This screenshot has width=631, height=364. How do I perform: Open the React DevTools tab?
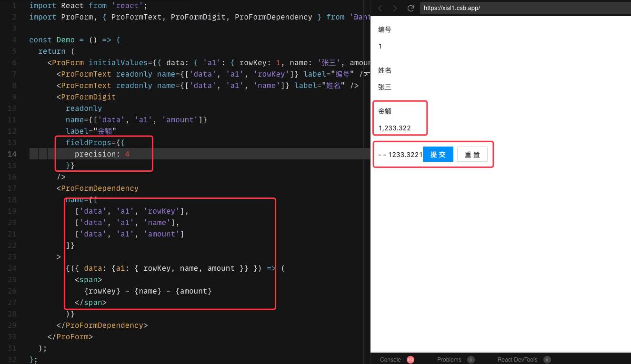(518, 360)
